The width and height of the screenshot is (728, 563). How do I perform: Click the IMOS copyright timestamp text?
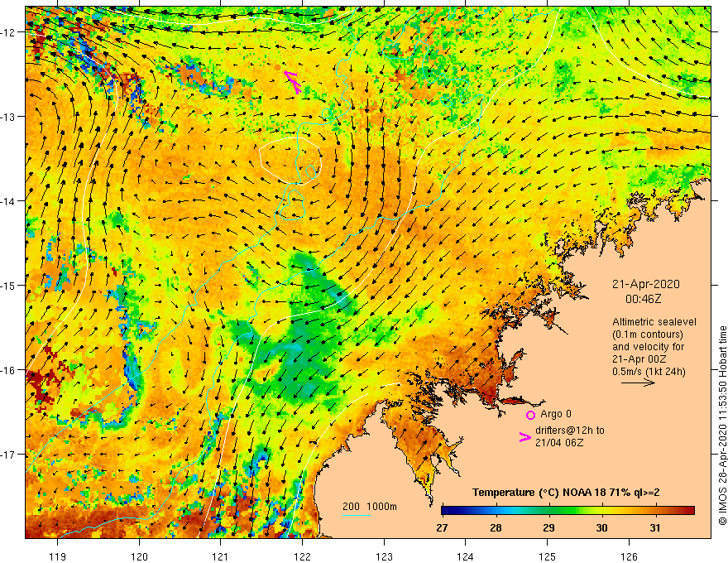[722, 426]
